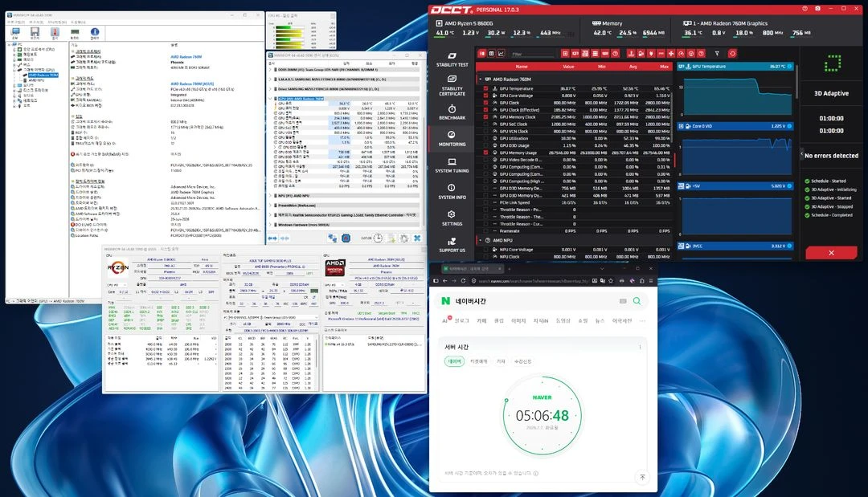Uncheck GPU Clock checkbox in OCCT
This screenshot has width=868, height=497.
coord(486,103)
